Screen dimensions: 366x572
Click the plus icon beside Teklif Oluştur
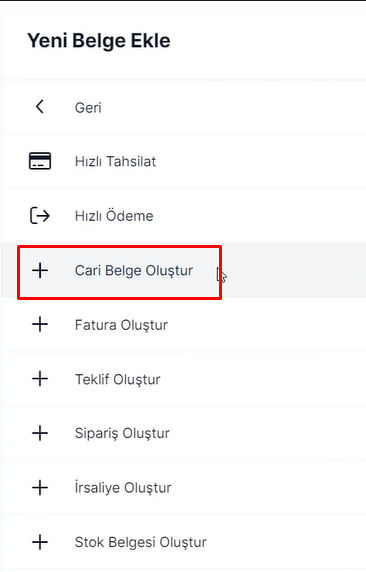[x=40, y=379]
